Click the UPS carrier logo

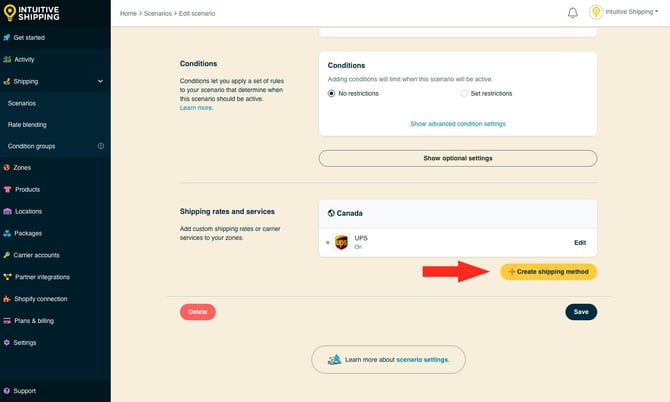tap(341, 242)
